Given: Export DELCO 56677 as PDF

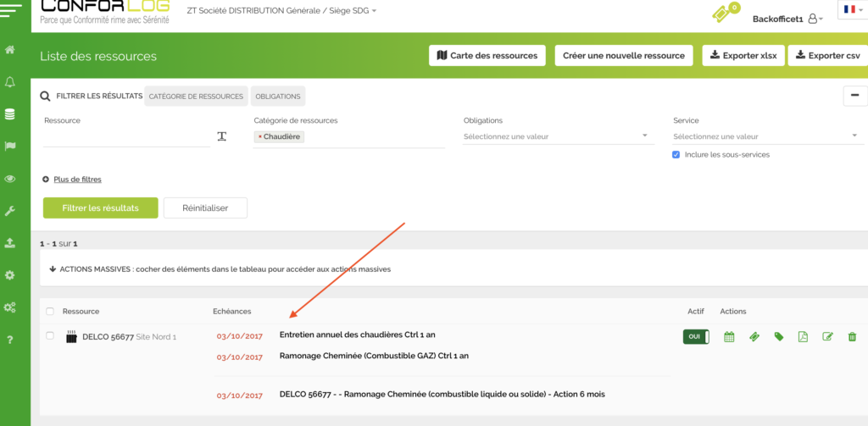Looking at the screenshot, I should tap(803, 337).
